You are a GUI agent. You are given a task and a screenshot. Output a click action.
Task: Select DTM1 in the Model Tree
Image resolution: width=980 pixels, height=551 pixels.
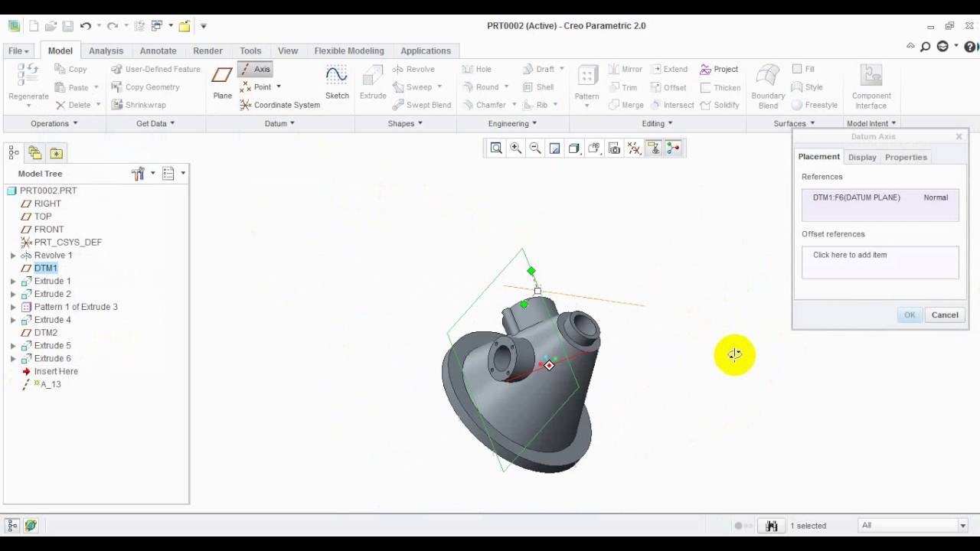point(45,268)
